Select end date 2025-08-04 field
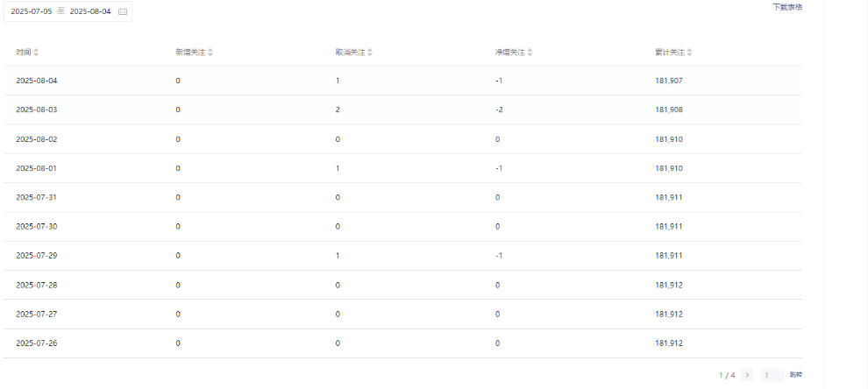The image size is (868, 389). [x=90, y=11]
